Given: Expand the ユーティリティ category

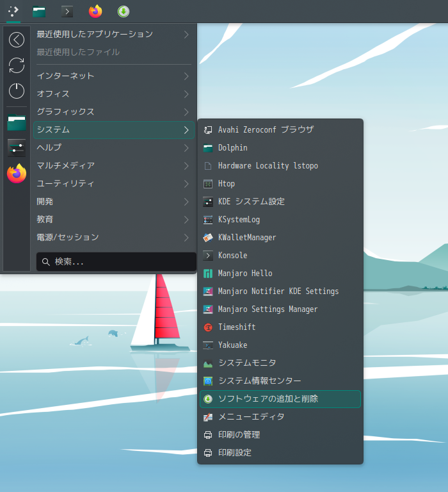Looking at the screenshot, I should (x=114, y=184).
